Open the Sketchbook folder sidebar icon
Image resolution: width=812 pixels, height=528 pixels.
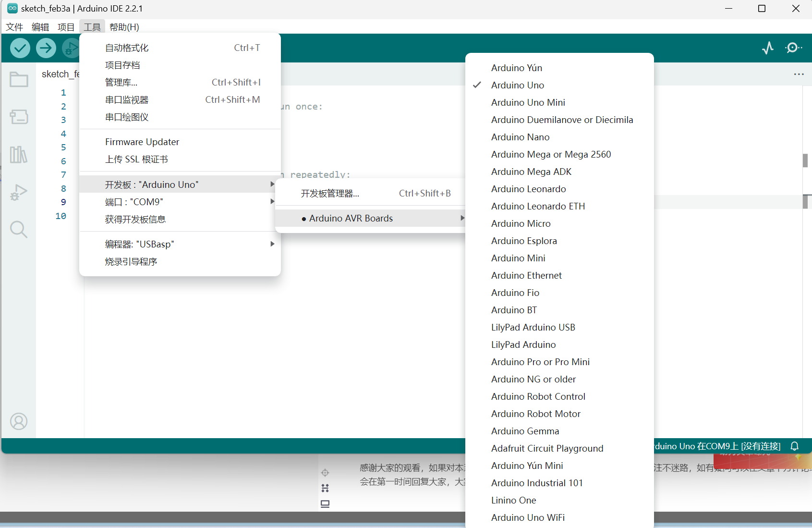coord(19,79)
